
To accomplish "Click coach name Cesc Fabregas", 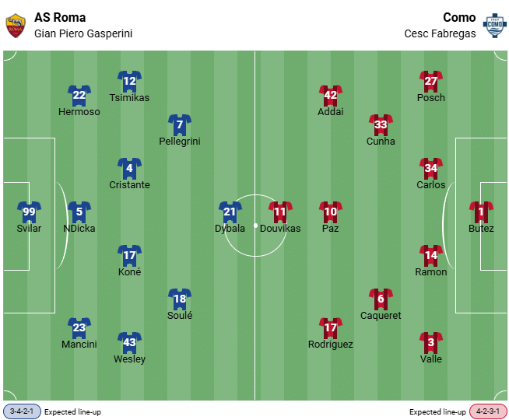I will click(x=440, y=33).
